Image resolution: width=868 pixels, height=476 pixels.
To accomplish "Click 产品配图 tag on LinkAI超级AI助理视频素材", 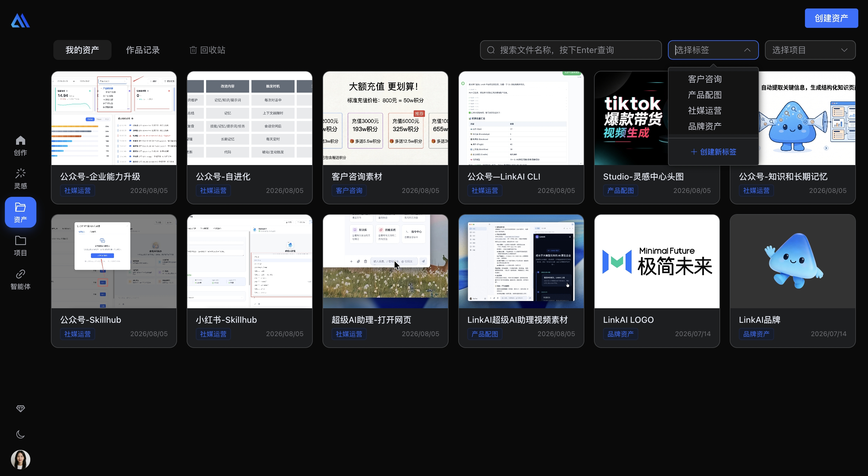I will (485, 334).
